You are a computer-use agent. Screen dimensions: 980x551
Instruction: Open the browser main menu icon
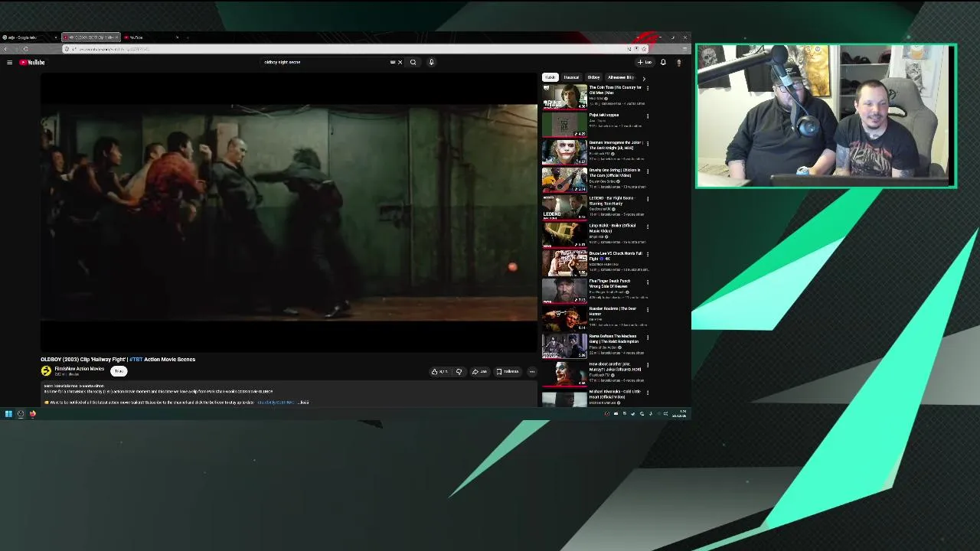point(684,49)
